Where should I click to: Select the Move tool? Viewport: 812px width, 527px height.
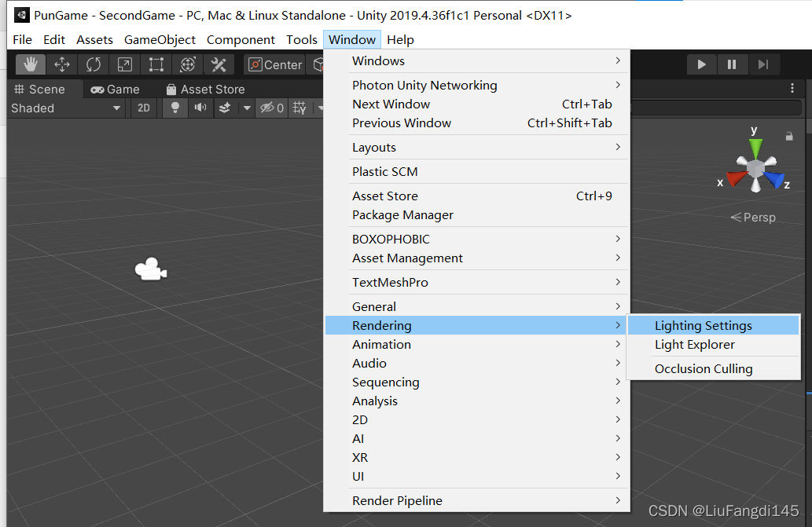[62, 64]
